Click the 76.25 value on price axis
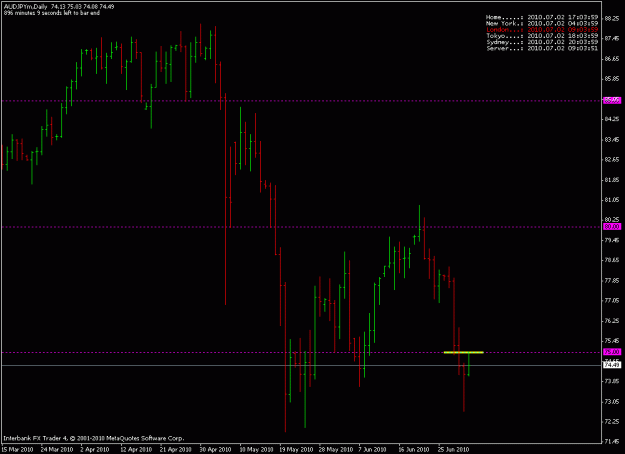The width and height of the screenshot is (625, 454). tap(612, 320)
